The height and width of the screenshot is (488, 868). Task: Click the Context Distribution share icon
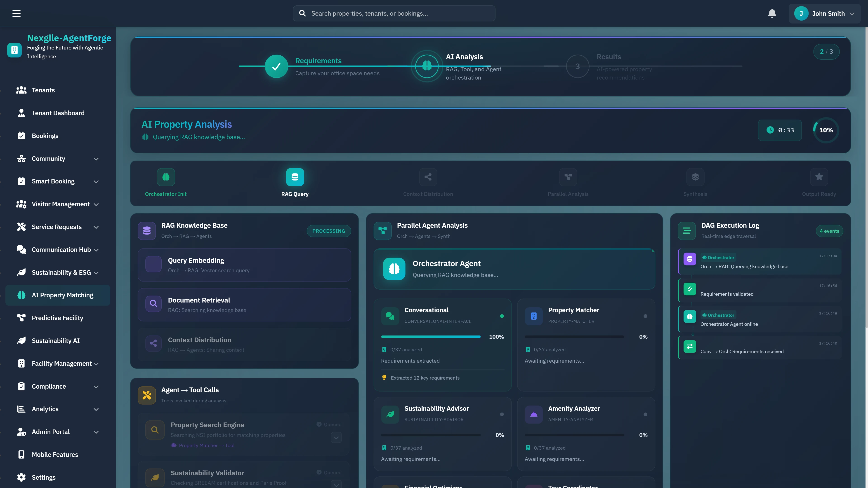pyautogui.click(x=428, y=177)
